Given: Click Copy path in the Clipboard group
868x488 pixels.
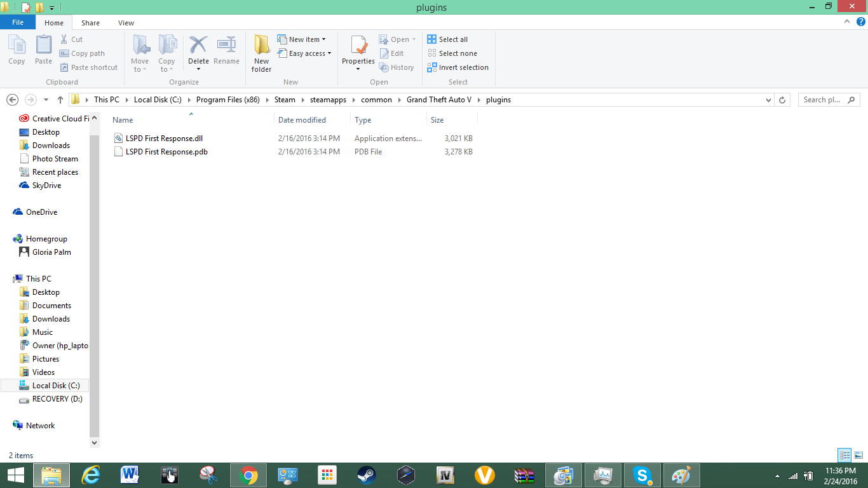Looking at the screenshot, I should 82,53.
